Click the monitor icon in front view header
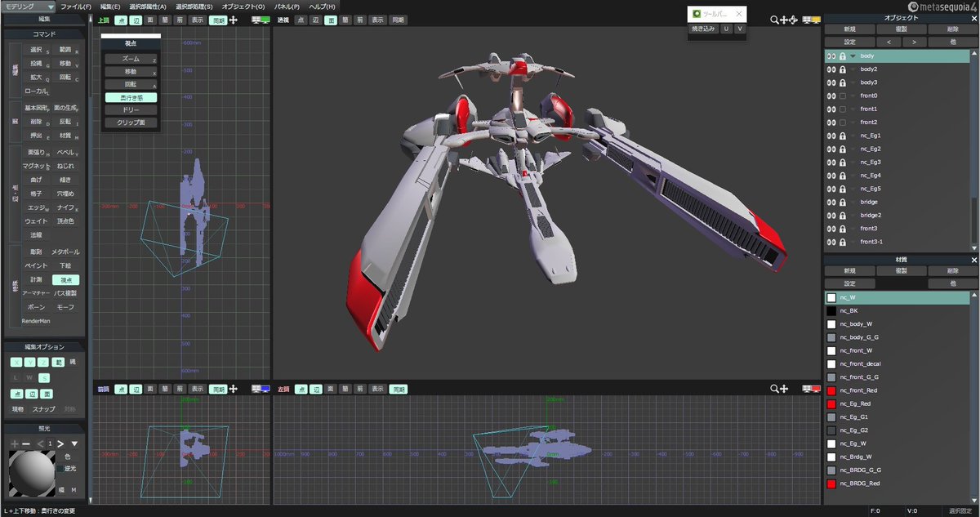This screenshot has height=517, width=980. [x=261, y=389]
